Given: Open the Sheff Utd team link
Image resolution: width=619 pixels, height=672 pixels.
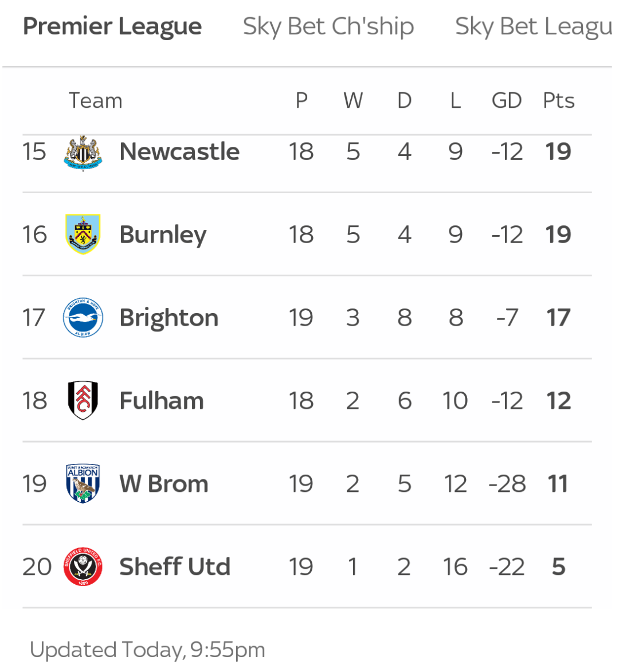Looking at the screenshot, I should coord(175,566).
